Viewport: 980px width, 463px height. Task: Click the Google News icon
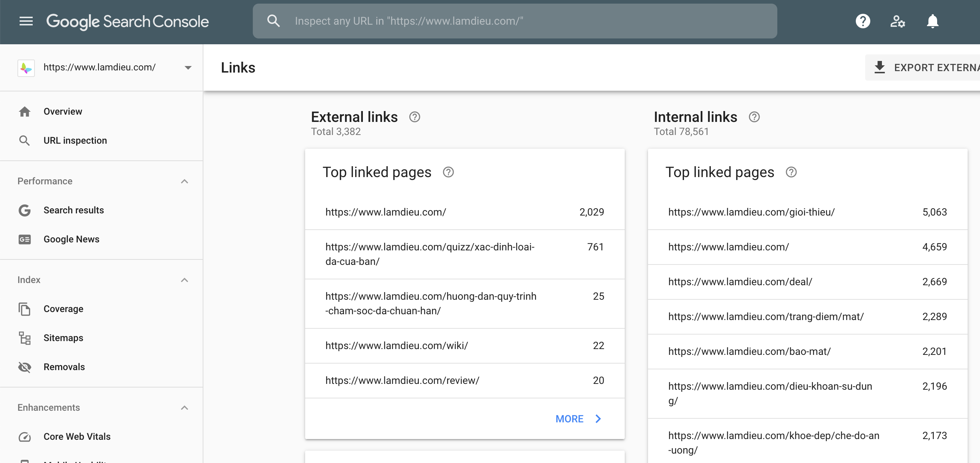[25, 239]
